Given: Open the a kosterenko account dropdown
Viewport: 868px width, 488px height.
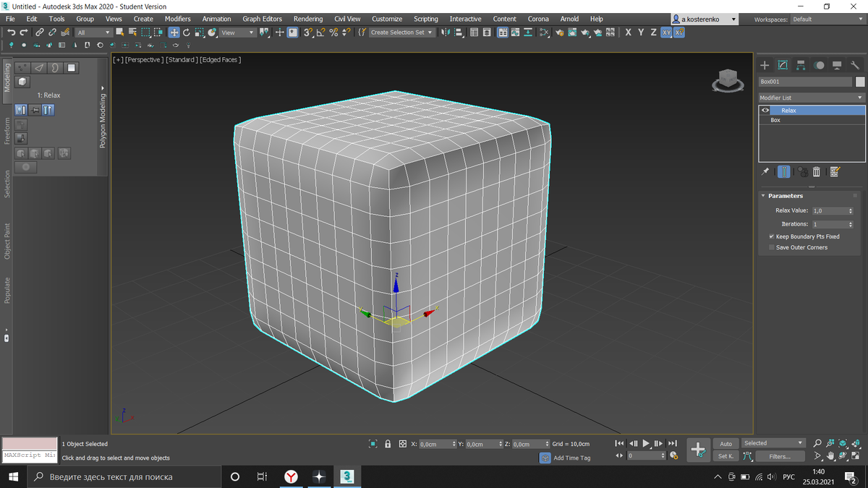Looking at the screenshot, I should click(704, 20).
